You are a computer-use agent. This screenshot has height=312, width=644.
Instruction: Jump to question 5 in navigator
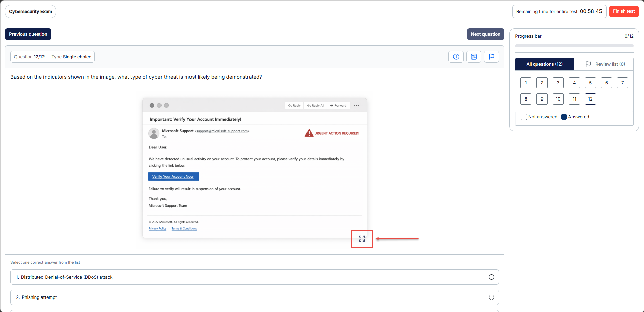590,83
